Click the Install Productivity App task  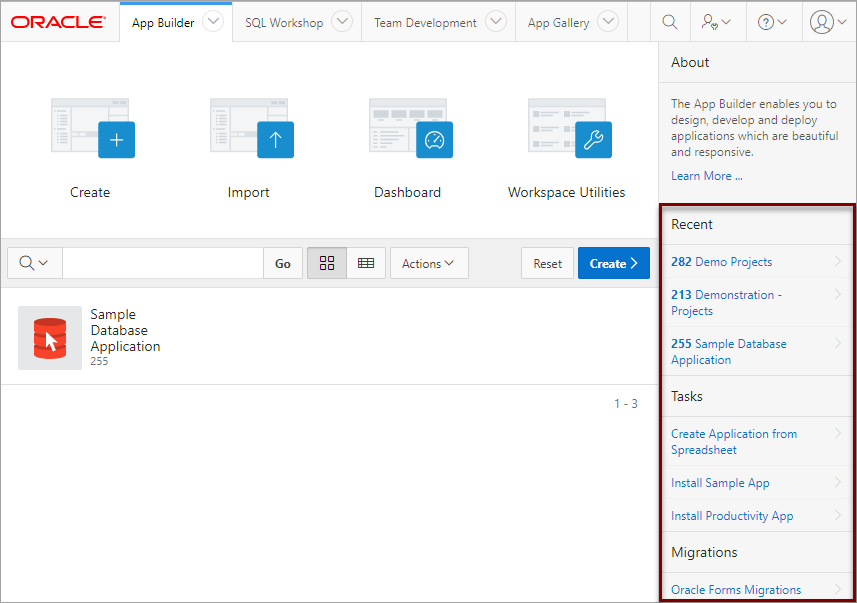(732, 516)
